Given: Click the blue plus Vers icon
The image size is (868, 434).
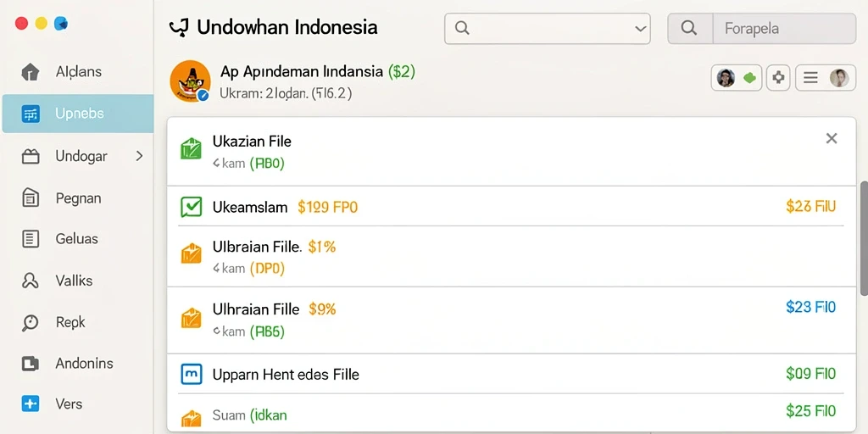Looking at the screenshot, I should 31,404.
